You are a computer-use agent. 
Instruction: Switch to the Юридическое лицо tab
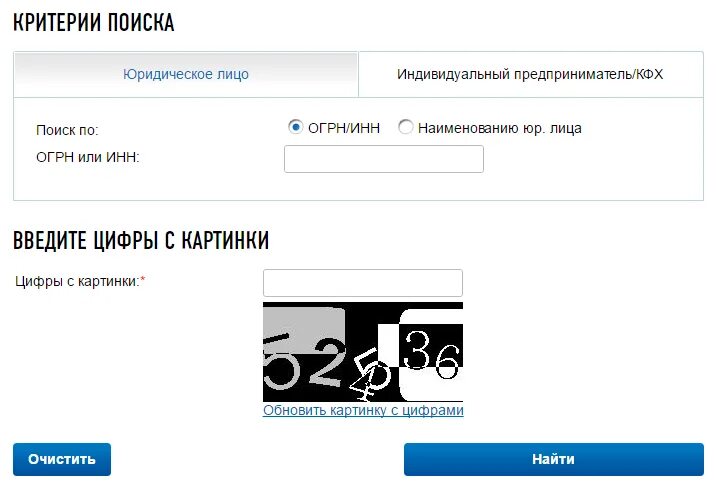(185, 74)
